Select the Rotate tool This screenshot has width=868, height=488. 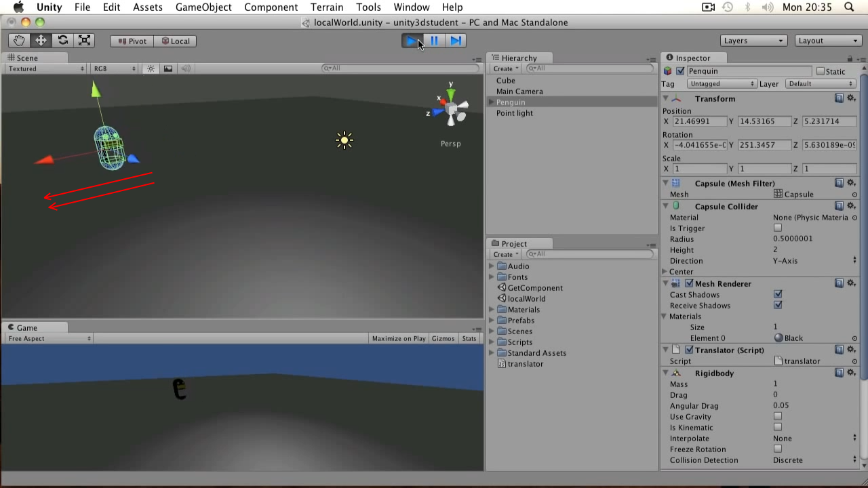point(63,40)
